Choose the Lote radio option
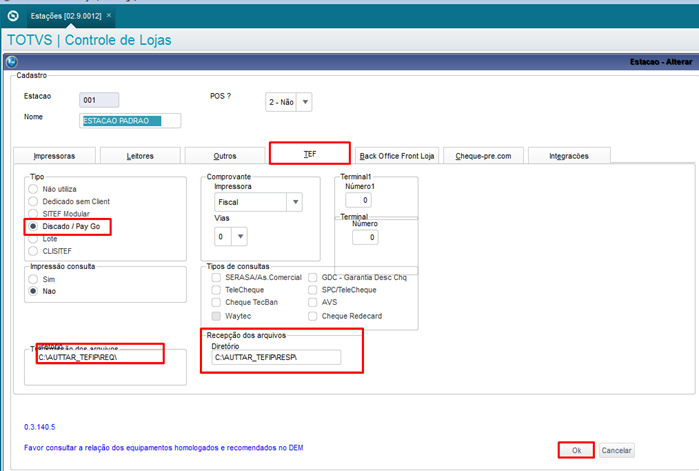Viewport: 699px width, 471px height. (33, 239)
